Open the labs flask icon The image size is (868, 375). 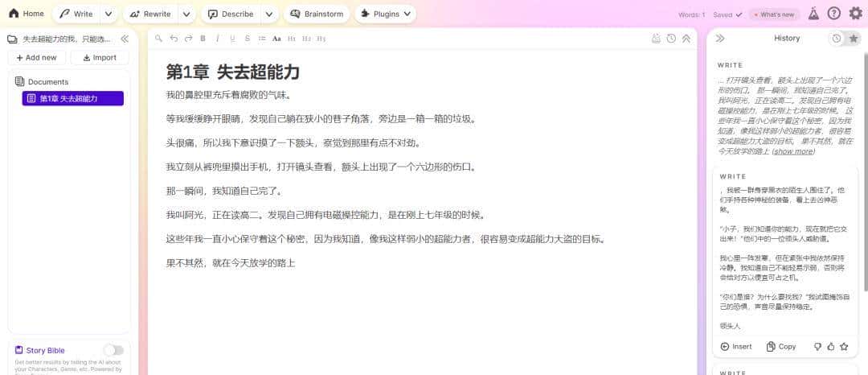click(x=813, y=14)
